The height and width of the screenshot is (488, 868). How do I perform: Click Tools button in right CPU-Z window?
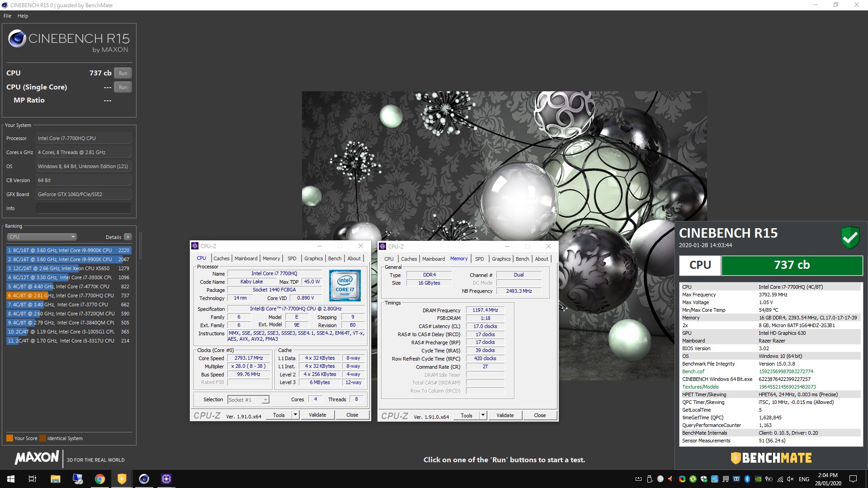pyautogui.click(x=467, y=416)
